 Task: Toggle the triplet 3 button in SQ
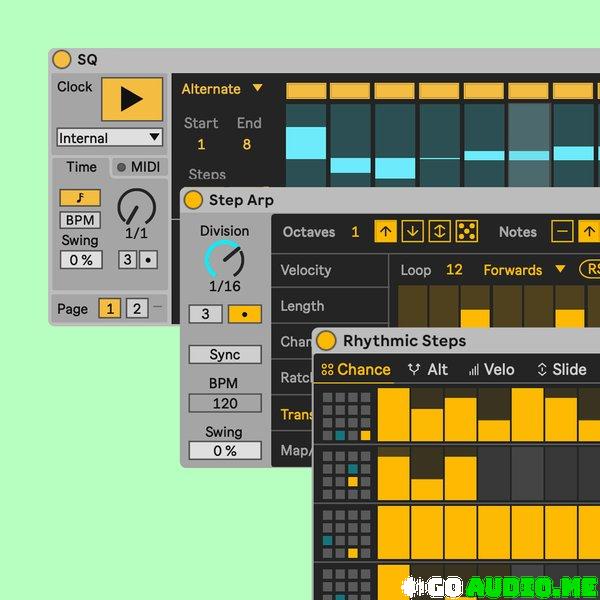(127, 260)
